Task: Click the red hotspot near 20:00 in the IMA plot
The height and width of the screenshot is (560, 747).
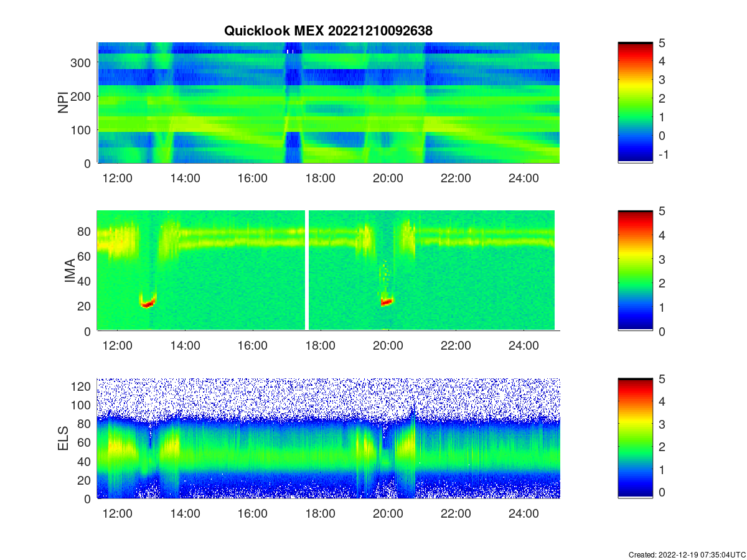Action: (x=387, y=302)
